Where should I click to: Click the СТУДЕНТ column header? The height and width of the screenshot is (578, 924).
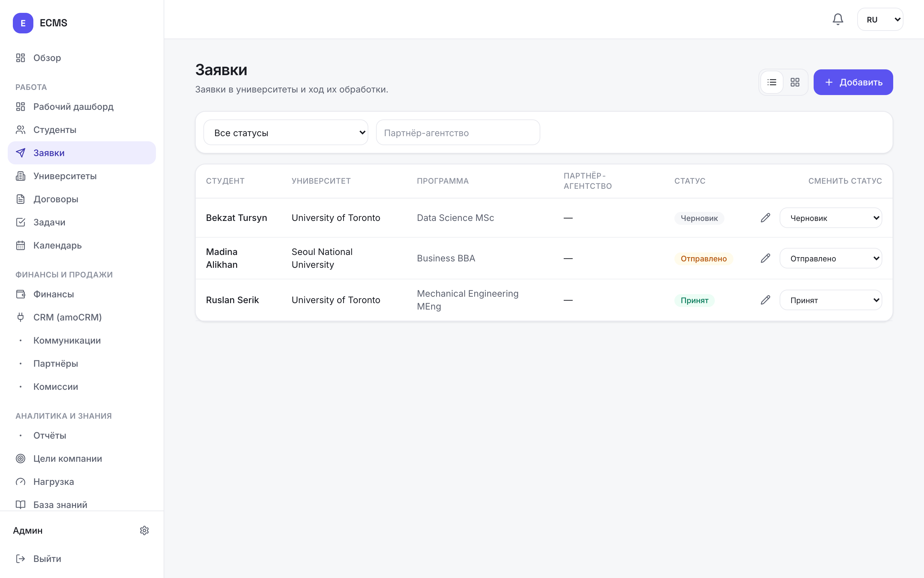pos(225,181)
